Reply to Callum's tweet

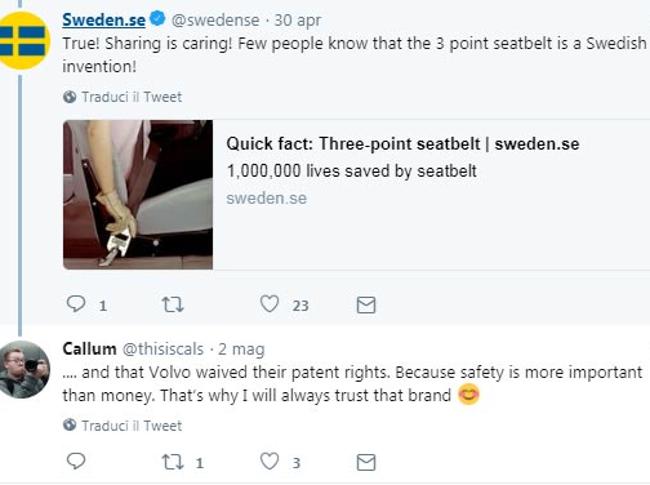coord(76,461)
